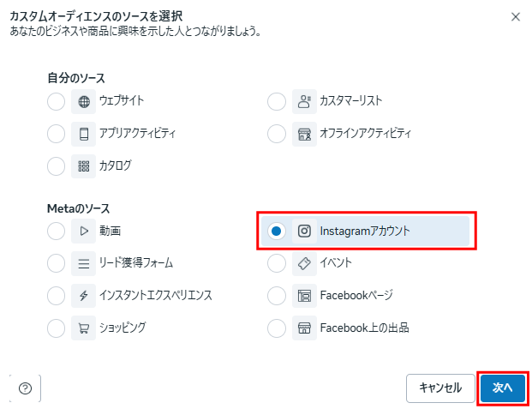Click the globe icon for ウェブサイト
This screenshot has height=409, width=532.
(84, 102)
